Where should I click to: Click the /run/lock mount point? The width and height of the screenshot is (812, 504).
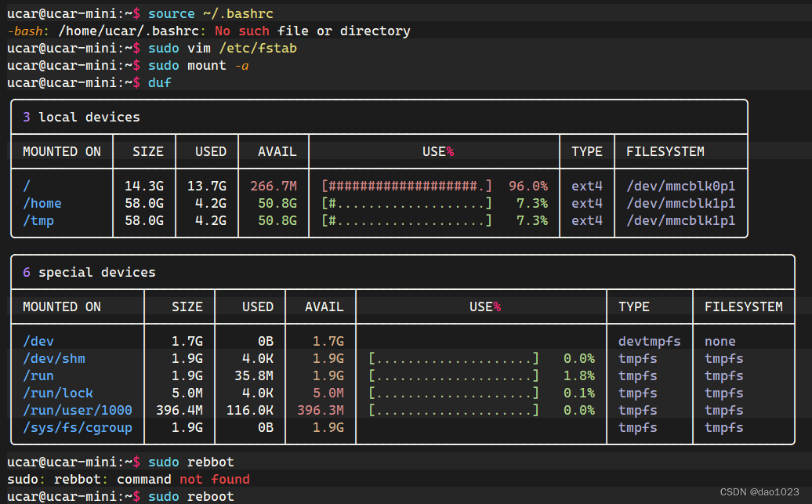(x=58, y=393)
